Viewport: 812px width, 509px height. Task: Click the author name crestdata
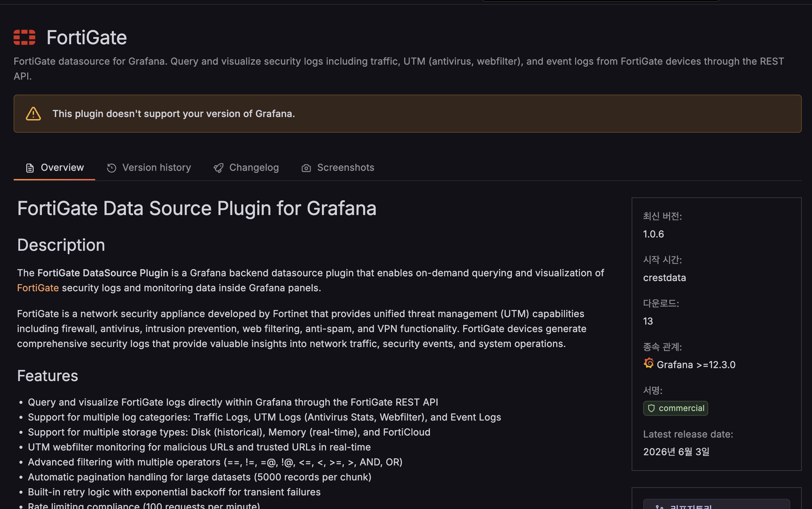(664, 278)
